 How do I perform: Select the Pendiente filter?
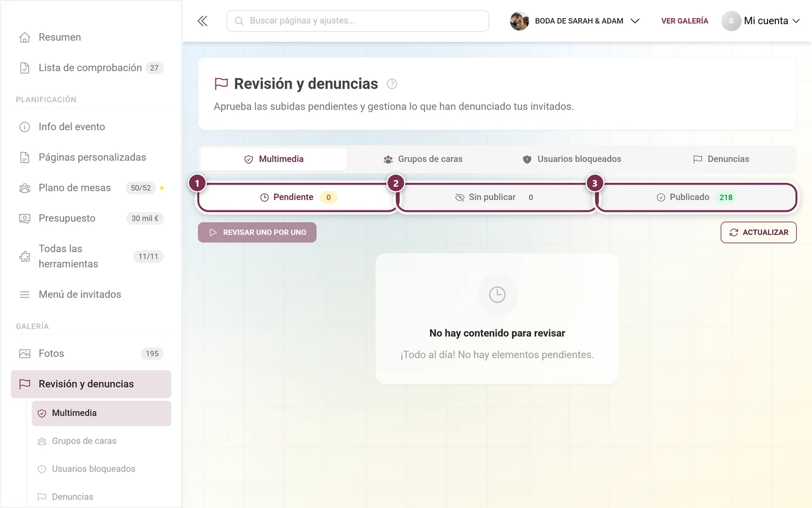coord(298,198)
